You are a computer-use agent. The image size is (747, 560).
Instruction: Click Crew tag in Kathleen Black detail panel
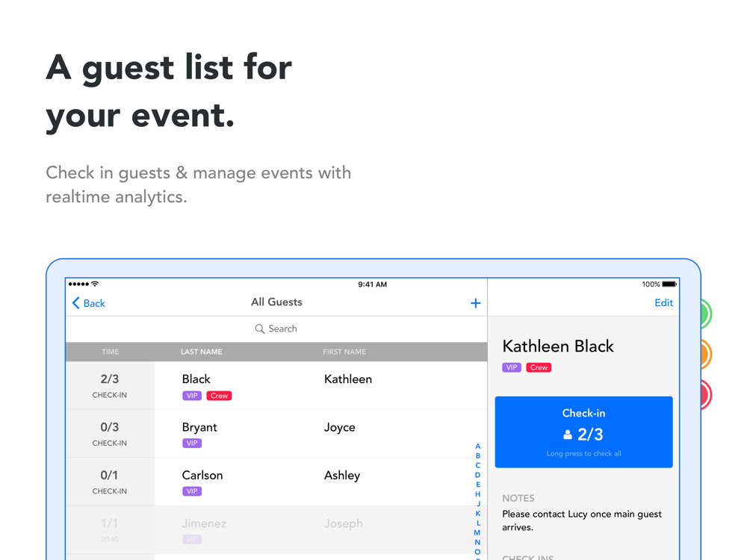(539, 367)
